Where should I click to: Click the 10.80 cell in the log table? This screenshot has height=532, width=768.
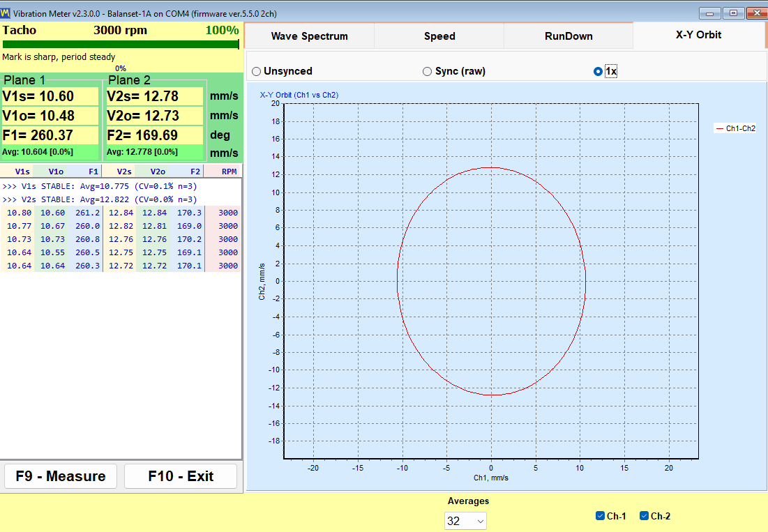click(19, 213)
